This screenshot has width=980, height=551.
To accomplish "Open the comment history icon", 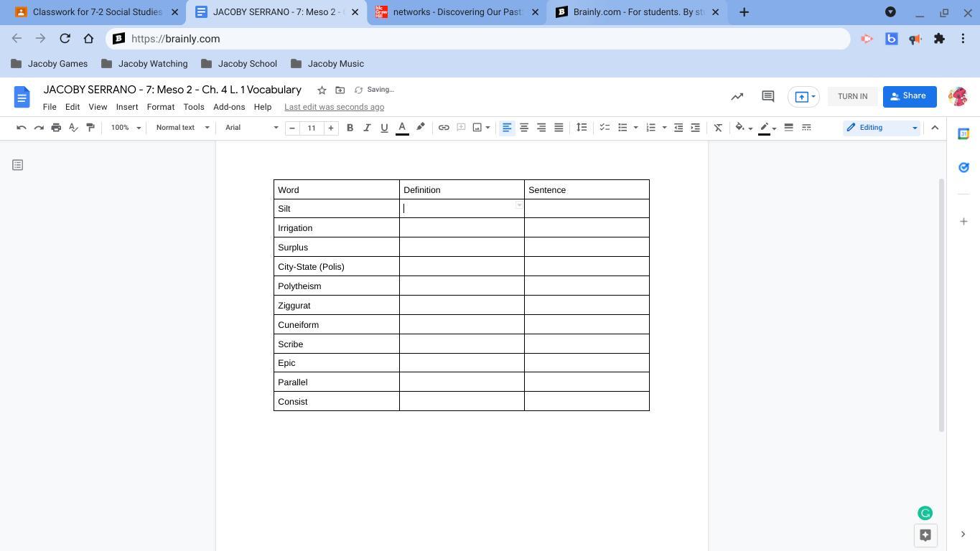I will 767,96.
